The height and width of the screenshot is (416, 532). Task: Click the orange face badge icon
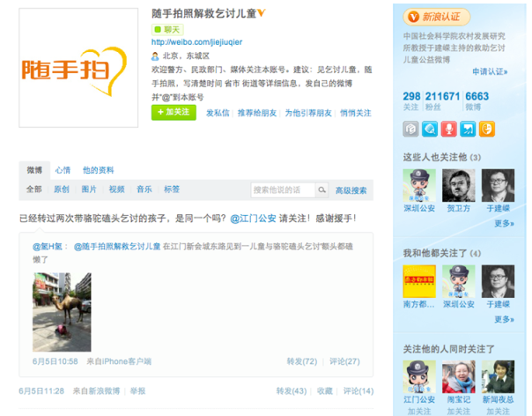point(487,129)
